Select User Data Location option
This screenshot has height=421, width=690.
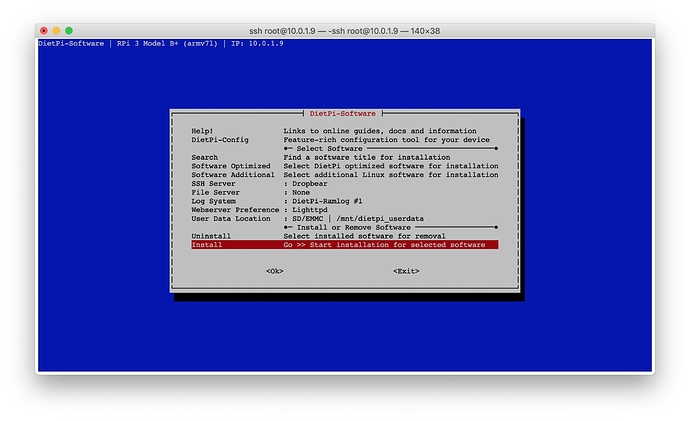coord(231,219)
